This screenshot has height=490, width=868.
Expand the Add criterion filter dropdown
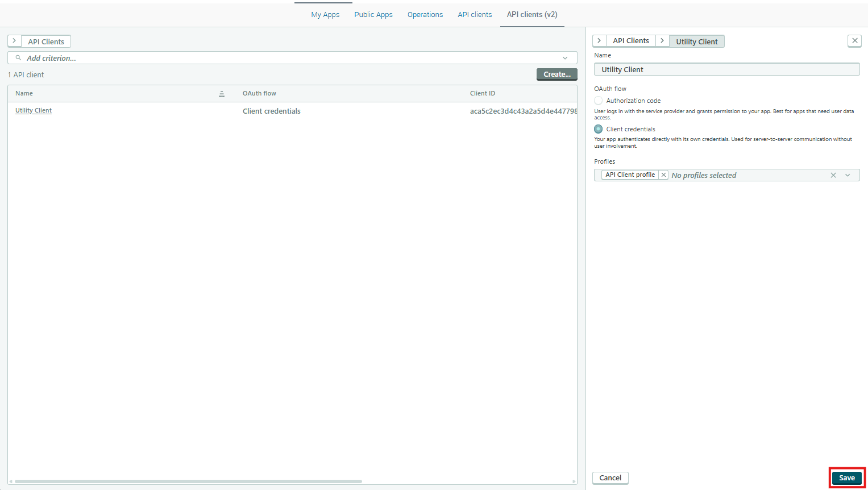pos(565,58)
